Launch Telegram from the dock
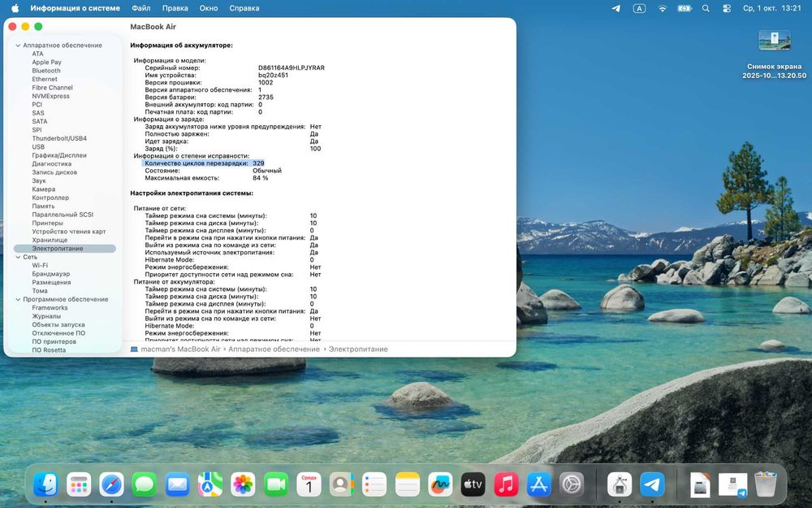 pos(652,485)
